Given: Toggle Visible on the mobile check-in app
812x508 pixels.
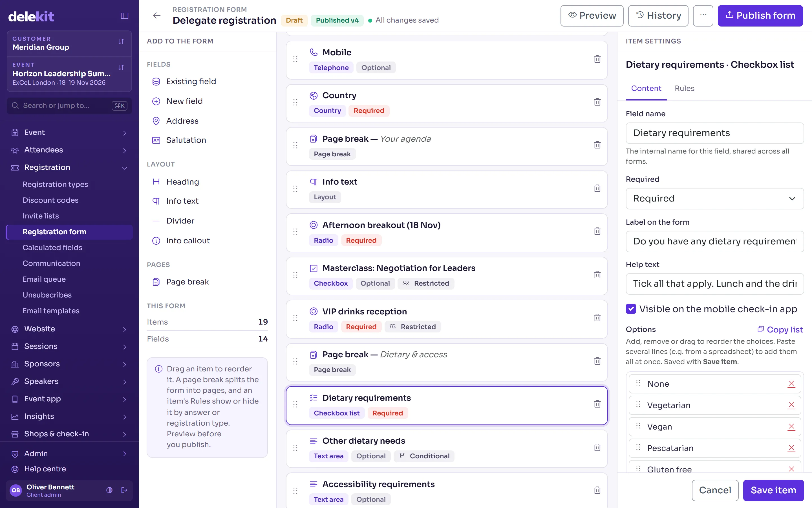Looking at the screenshot, I should pos(631,309).
